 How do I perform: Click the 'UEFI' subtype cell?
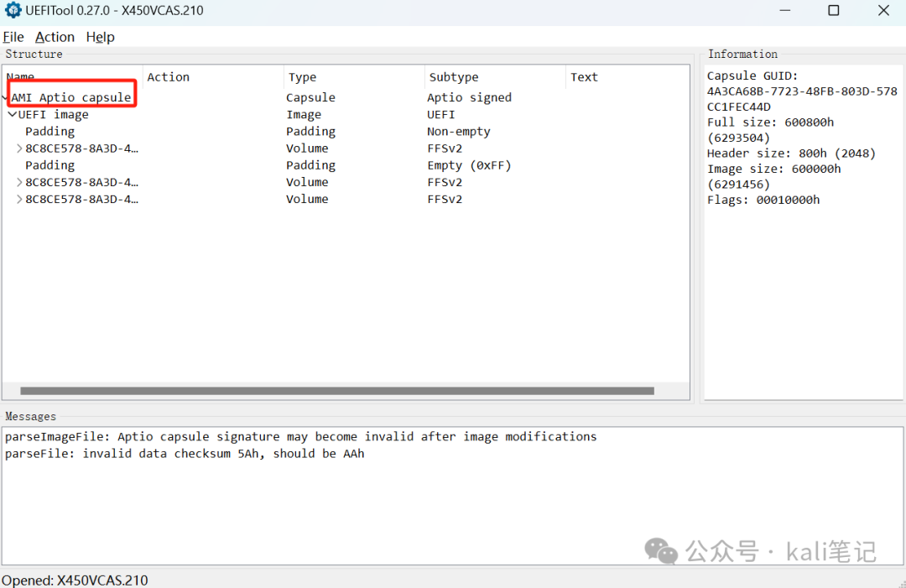tap(441, 114)
